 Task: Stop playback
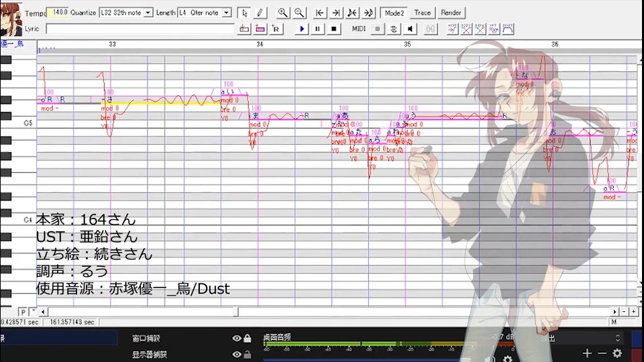pos(333,29)
